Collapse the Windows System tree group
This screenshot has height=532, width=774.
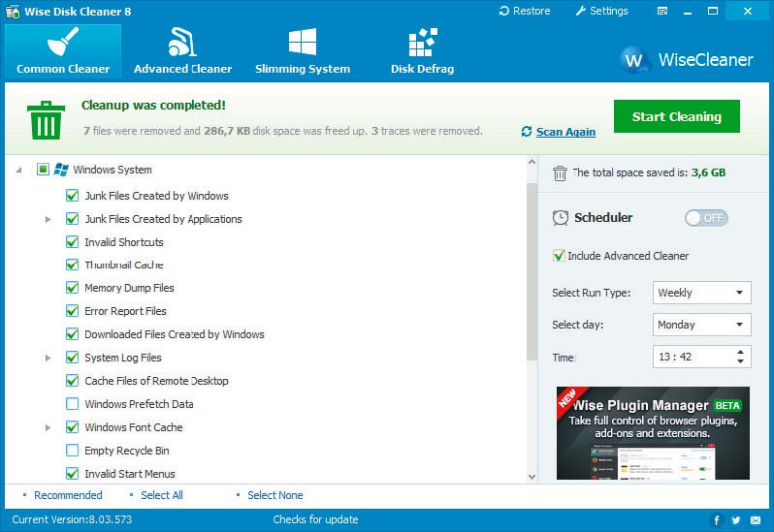pos(18,171)
